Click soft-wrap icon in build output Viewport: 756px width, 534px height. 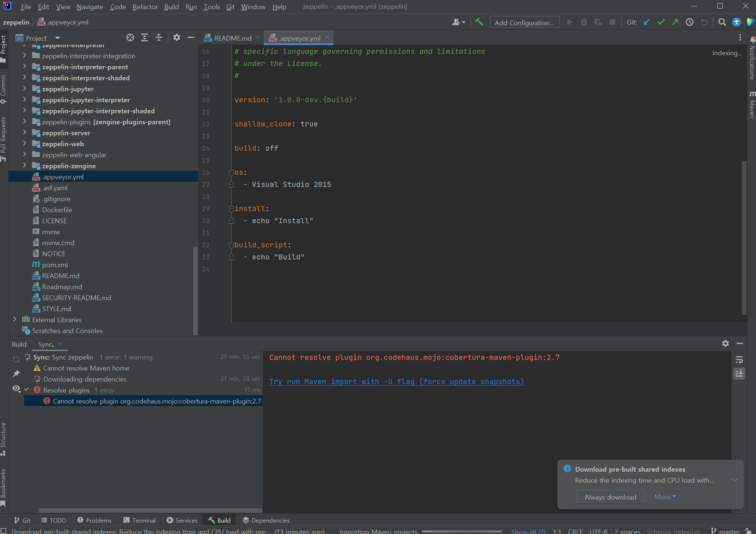[x=739, y=360]
